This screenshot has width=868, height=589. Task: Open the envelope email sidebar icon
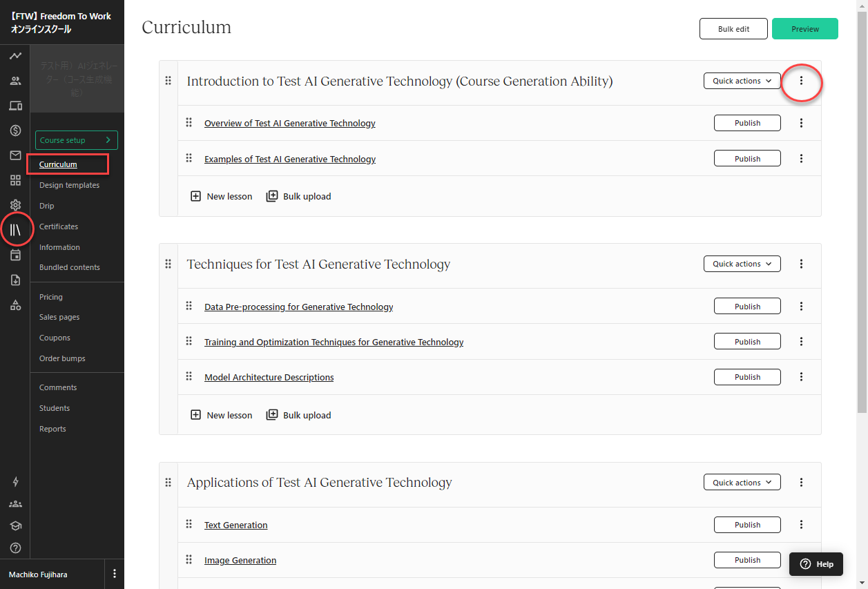tap(15, 155)
